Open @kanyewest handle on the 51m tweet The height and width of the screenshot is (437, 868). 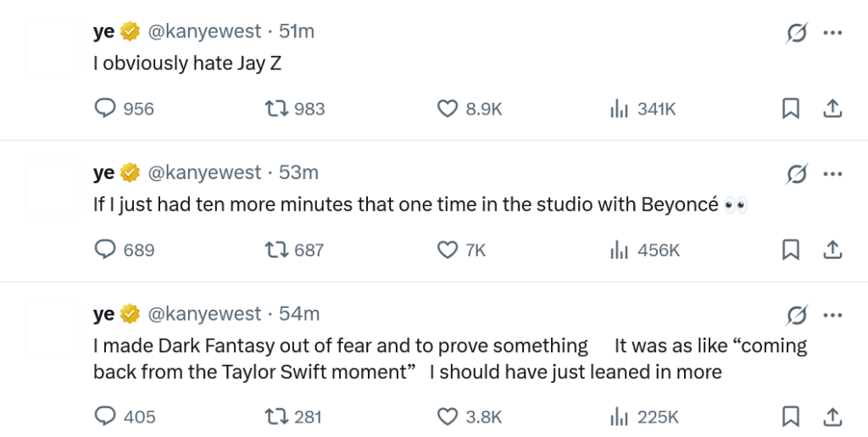tap(204, 31)
